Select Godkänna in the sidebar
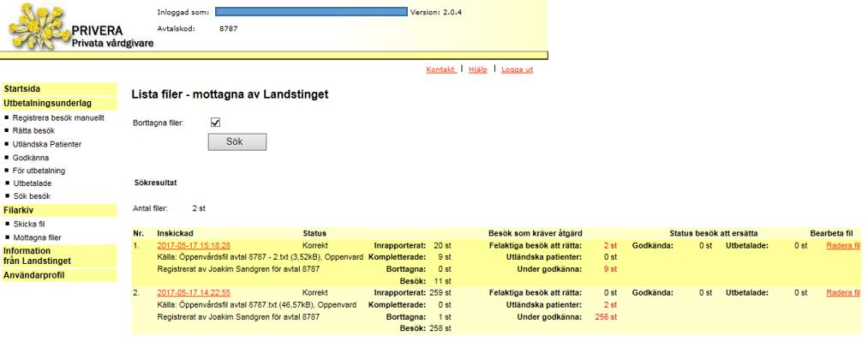The height and width of the screenshot is (342, 868). 31,158
